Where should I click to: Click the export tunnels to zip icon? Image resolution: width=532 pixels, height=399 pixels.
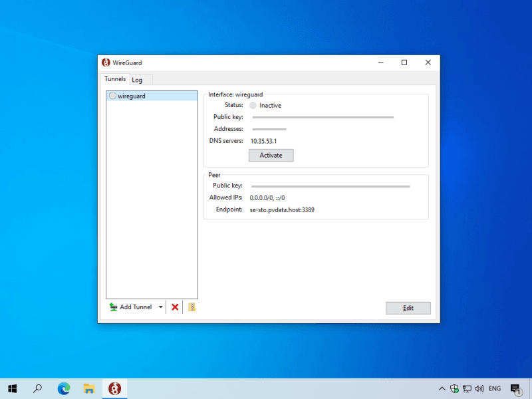click(192, 307)
